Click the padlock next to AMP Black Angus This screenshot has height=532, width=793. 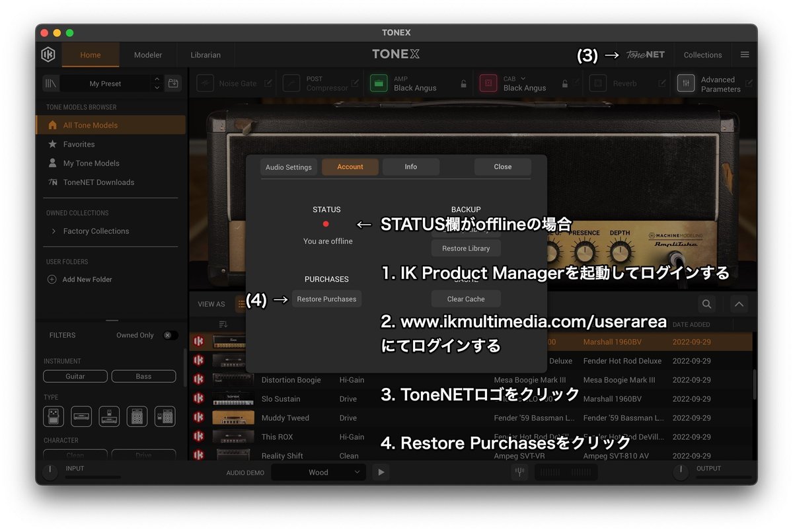coord(463,85)
